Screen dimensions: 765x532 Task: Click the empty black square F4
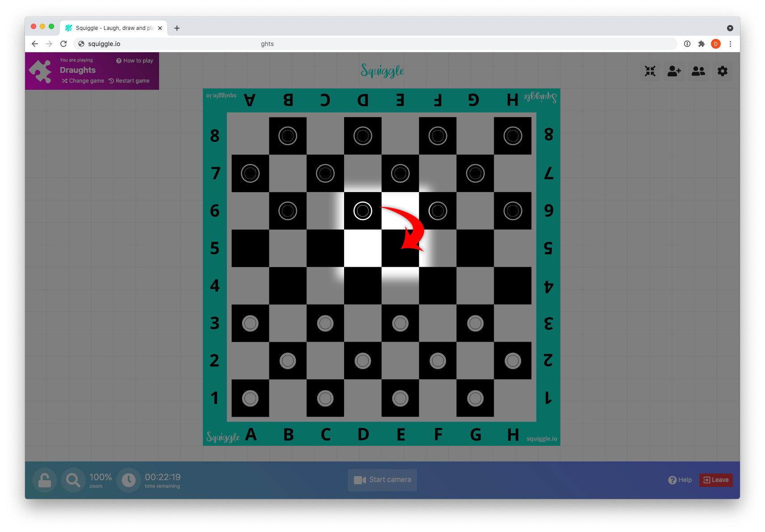coord(438,286)
